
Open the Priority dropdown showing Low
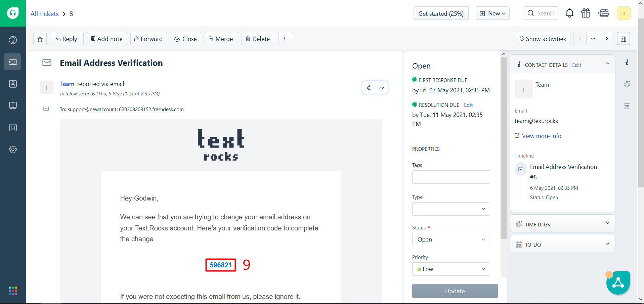(x=451, y=269)
